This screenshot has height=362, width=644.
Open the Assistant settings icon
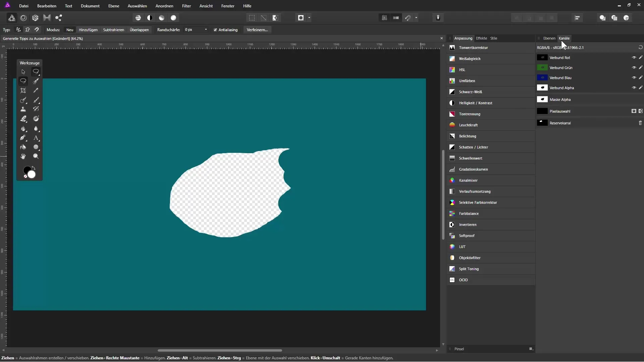pos(438,18)
